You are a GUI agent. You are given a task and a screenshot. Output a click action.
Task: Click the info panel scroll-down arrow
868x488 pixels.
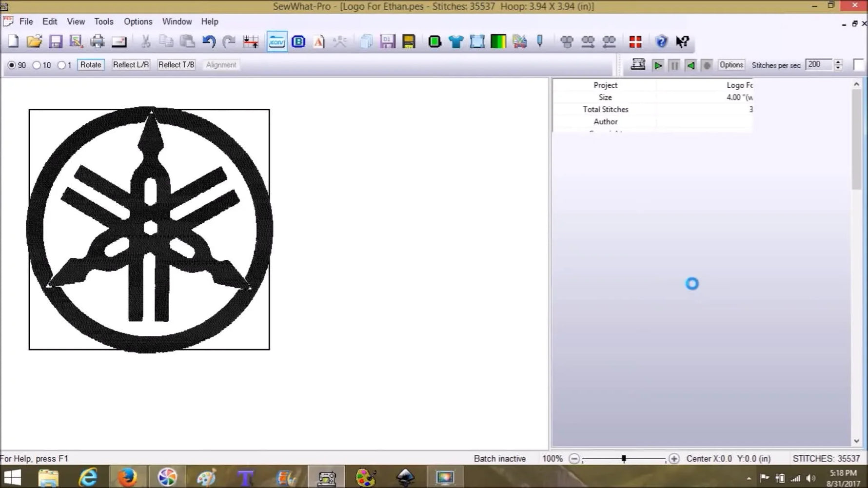pos(857,441)
